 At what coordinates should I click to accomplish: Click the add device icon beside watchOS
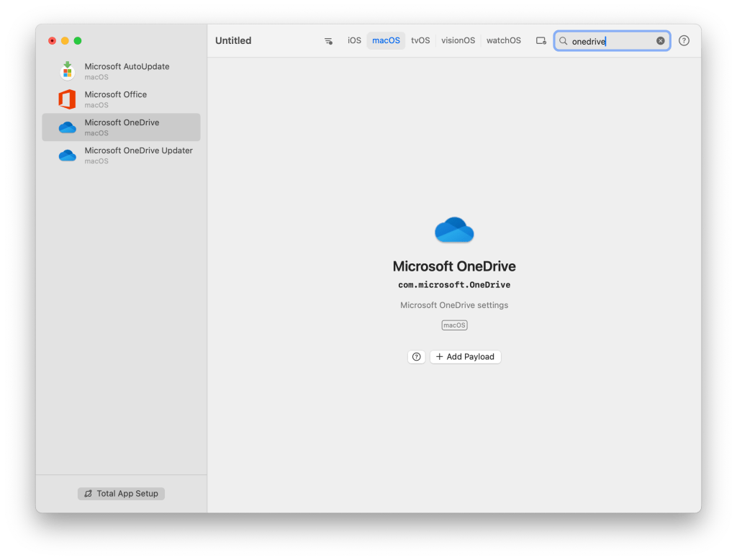point(541,41)
